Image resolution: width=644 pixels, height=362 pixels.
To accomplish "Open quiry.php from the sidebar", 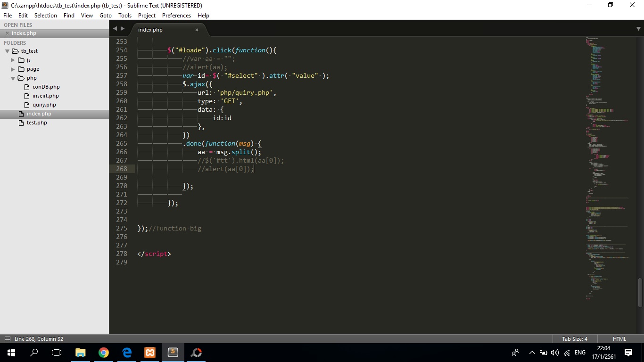I will pyautogui.click(x=44, y=105).
